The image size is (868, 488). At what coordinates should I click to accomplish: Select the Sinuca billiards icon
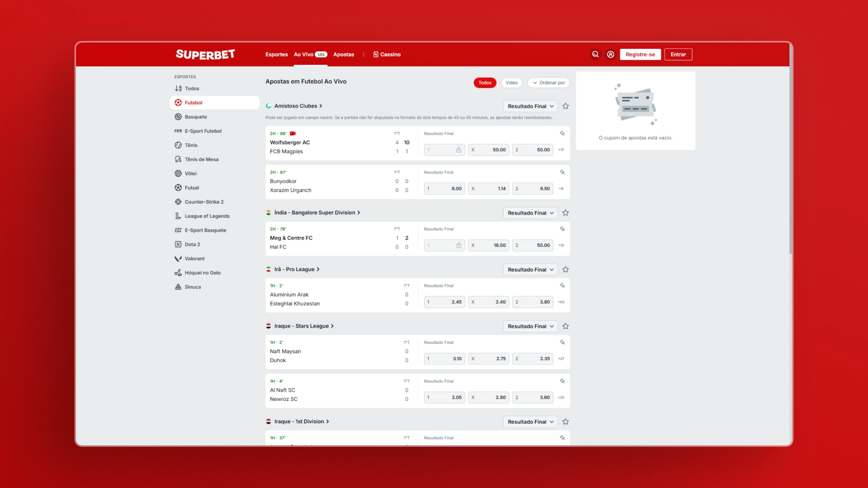(x=178, y=287)
